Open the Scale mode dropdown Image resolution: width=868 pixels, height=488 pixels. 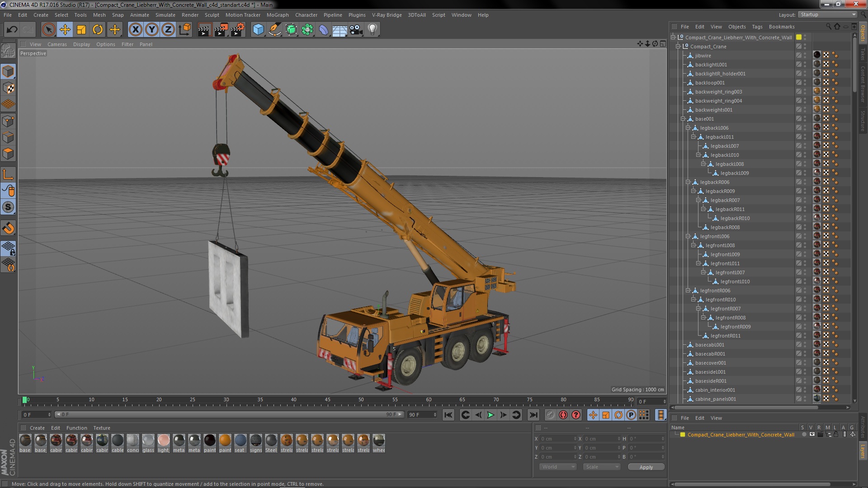[601, 467]
